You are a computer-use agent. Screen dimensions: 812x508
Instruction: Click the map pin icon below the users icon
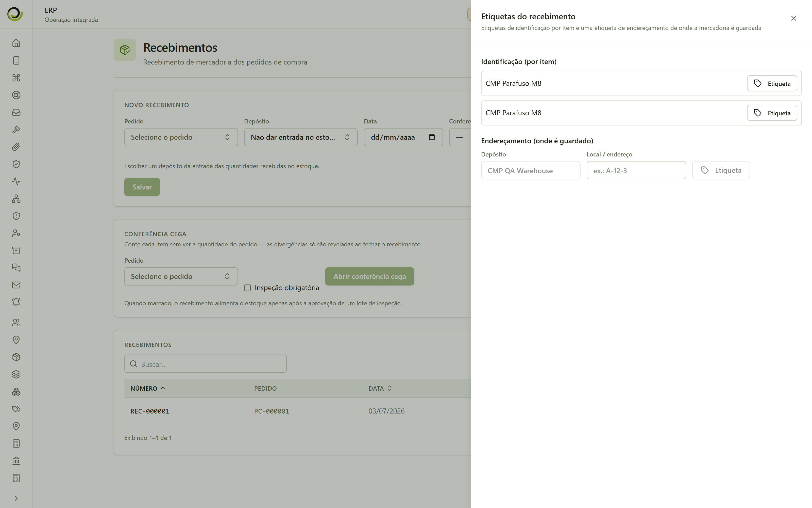coord(16,340)
